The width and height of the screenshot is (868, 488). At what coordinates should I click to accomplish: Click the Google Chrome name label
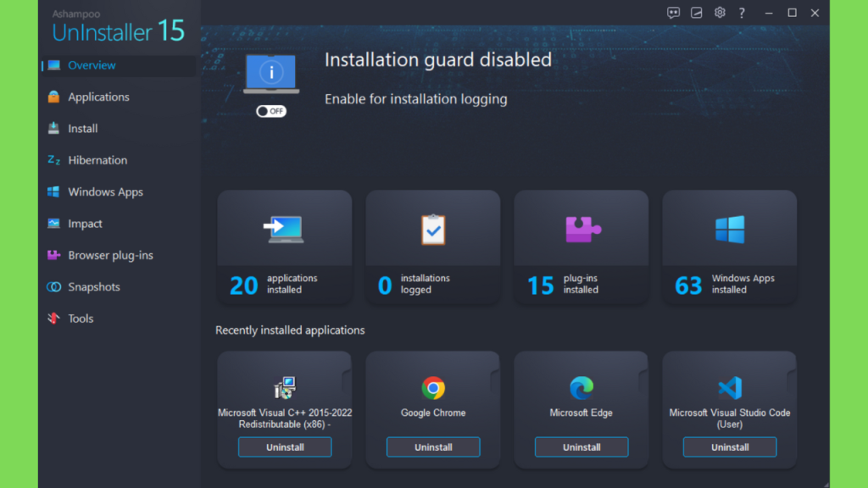433,413
